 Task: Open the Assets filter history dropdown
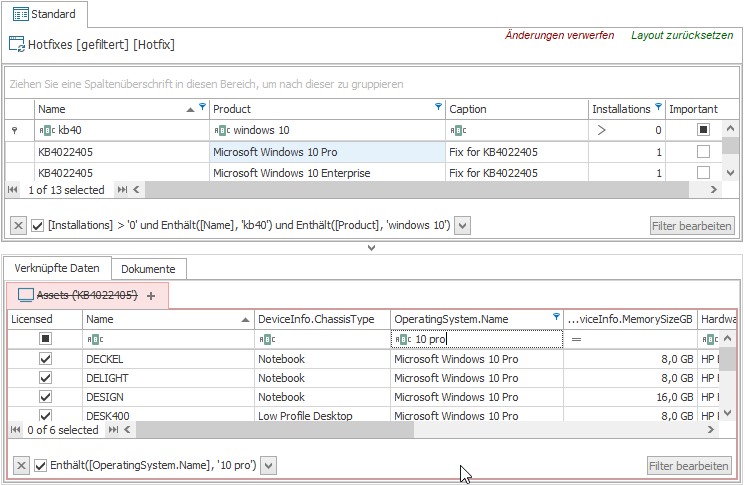point(268,466)
